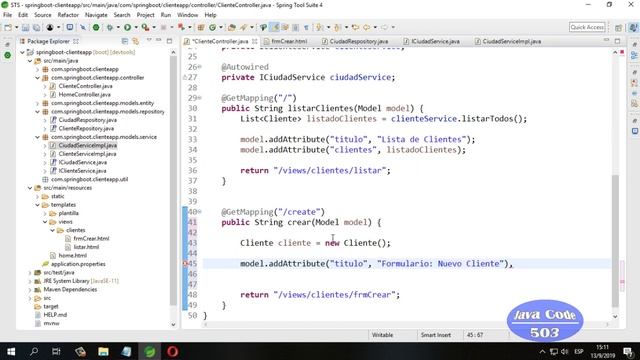Collapse the springboot-clienteapp project node
The image size is (640, 360).
point(22,52)
